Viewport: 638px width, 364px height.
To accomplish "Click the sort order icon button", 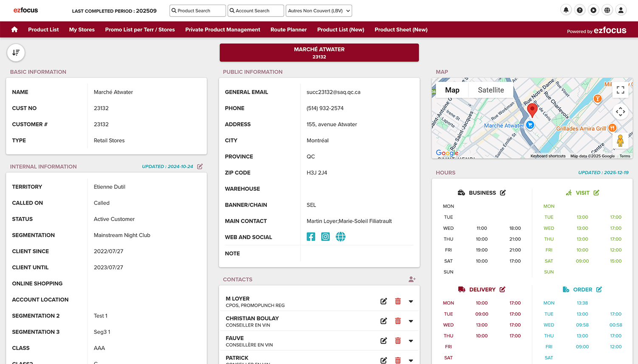I will tap(16, 53).
